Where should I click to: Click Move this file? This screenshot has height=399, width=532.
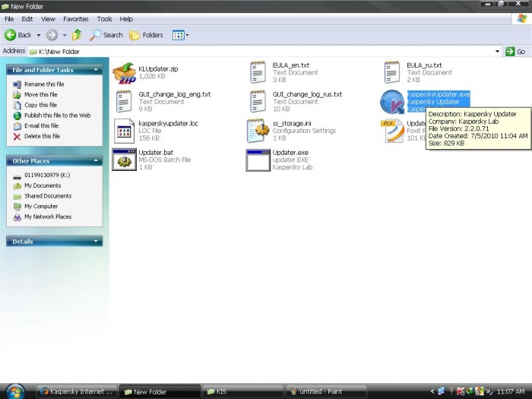pyautogui.click(x=41, y=95)
